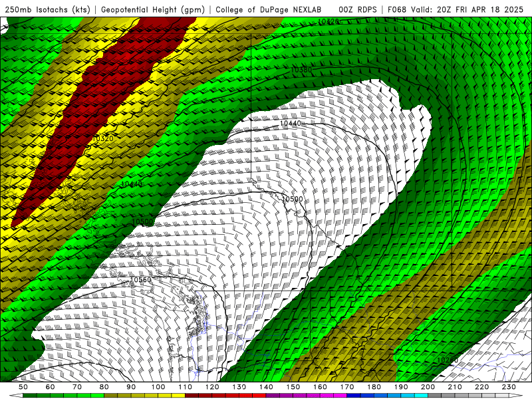Viewport: 532px width, 399px height.
Task: Click the 10500 contour label beside the river border
Action: click(x=293, y=199)
